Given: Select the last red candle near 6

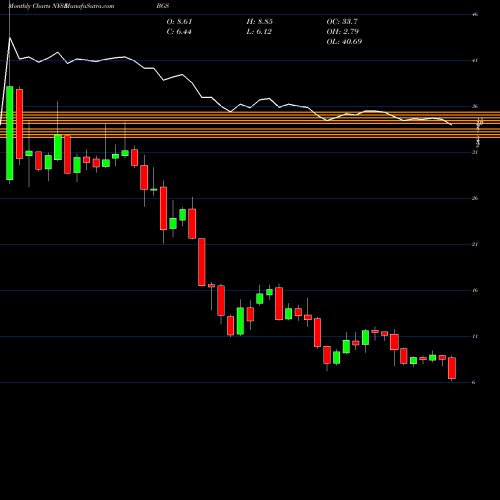Looking at the screenshot, I should pos(452,368).
